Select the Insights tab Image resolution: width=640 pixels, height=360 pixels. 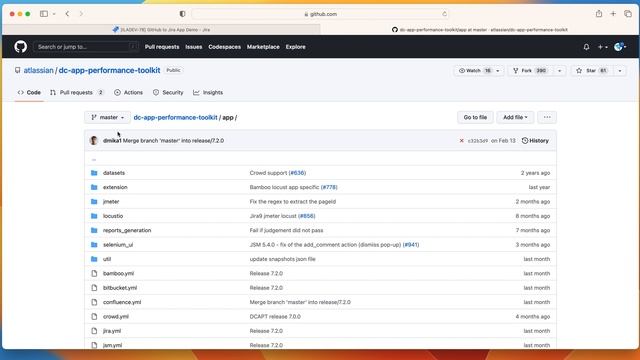[208, 93]
